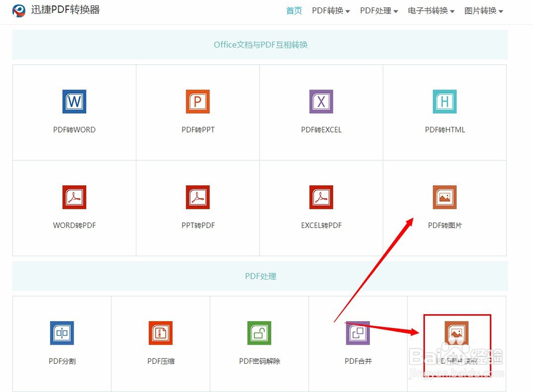The width and height of the screenshot is (533, 392).
Task: Click the PDF合并 text label
Action: 358,361
